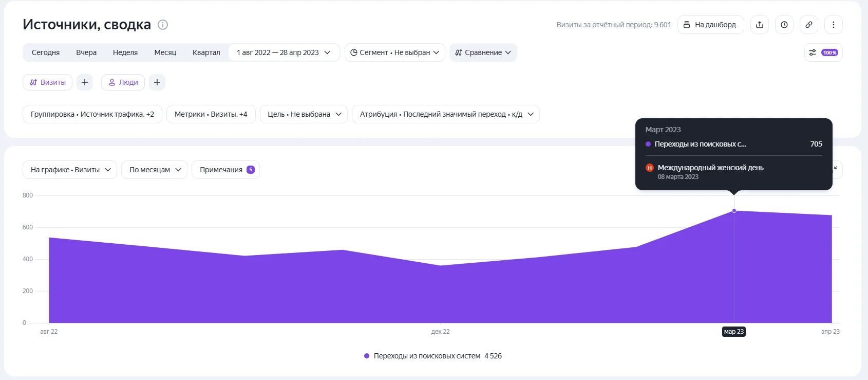Copy the report link via chain icon

pos(809,25)
